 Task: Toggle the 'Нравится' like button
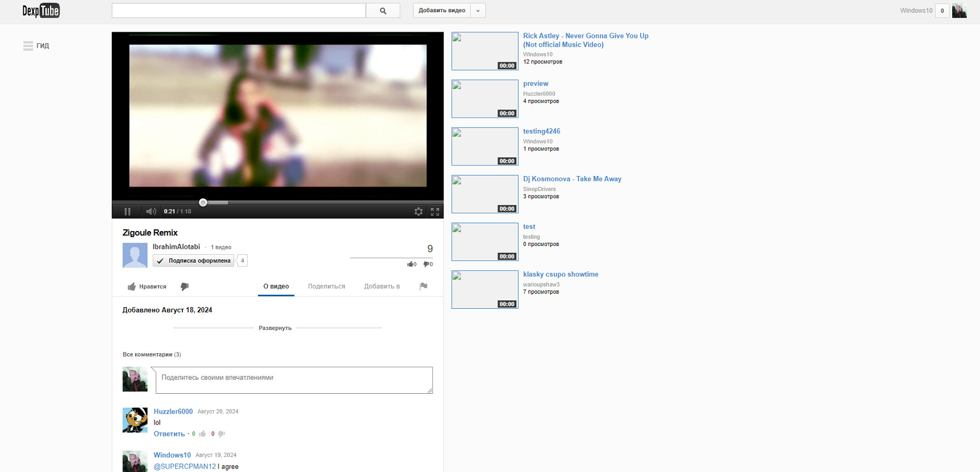point(147,287)
